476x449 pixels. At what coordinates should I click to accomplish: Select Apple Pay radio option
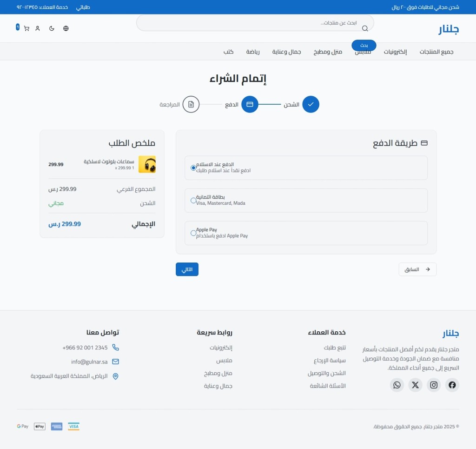coord(193,233)
